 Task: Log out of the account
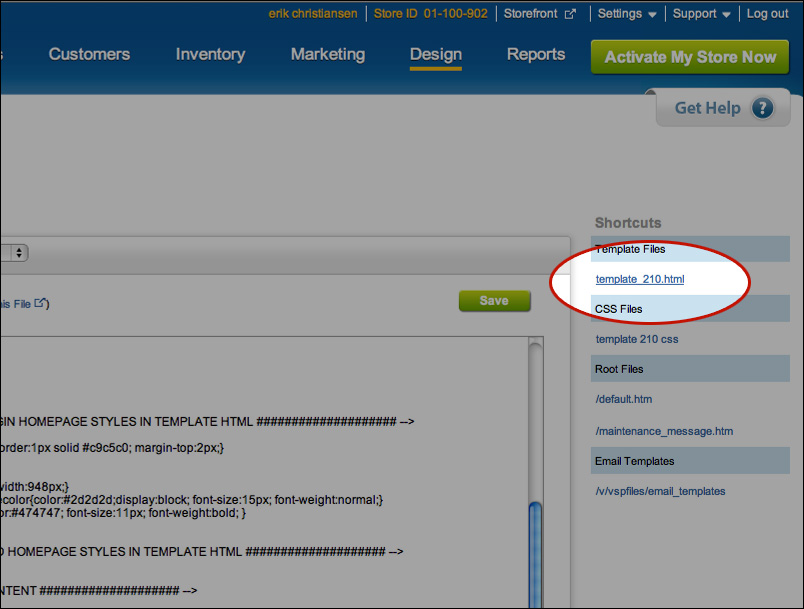pyautogui.click(x=767, y=14)
